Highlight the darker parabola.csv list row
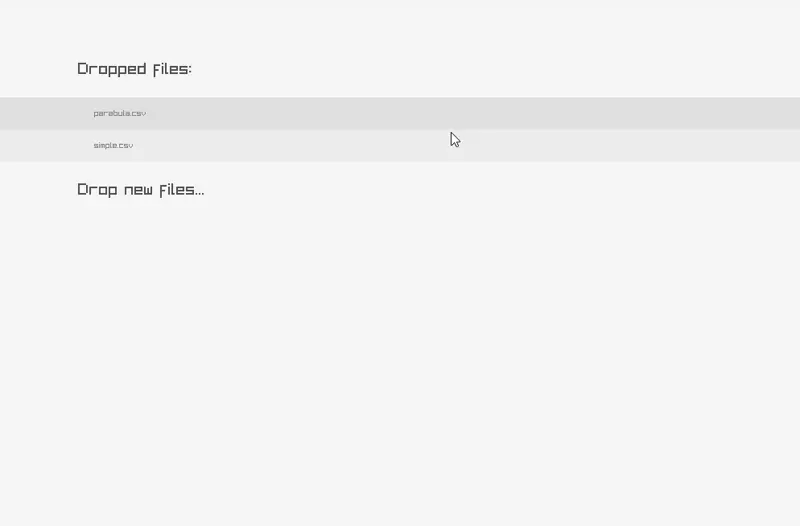The width and height of the screenshot is (800, 526). (400, 113)
